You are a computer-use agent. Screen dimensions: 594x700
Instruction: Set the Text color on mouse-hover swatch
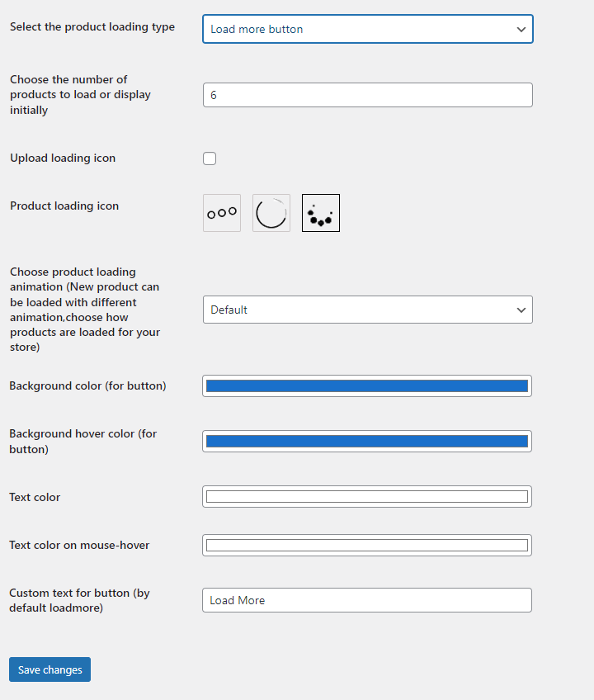pos(367,545)
